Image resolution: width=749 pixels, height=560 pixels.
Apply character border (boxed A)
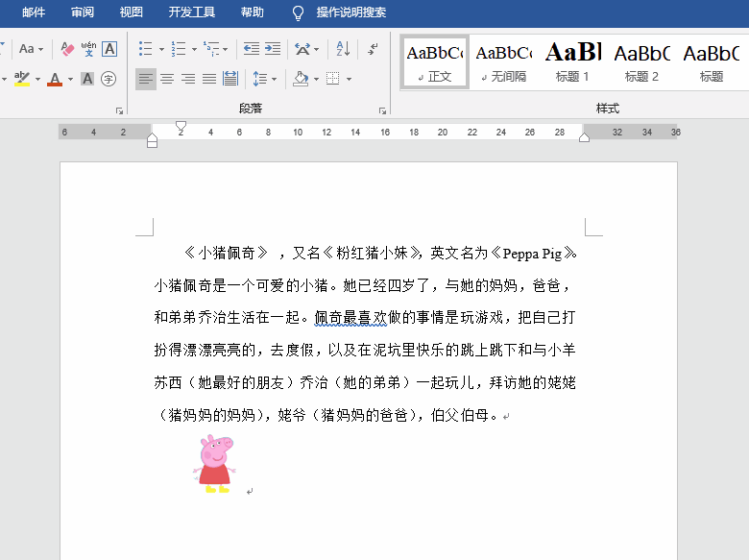[x=109, y=49]
